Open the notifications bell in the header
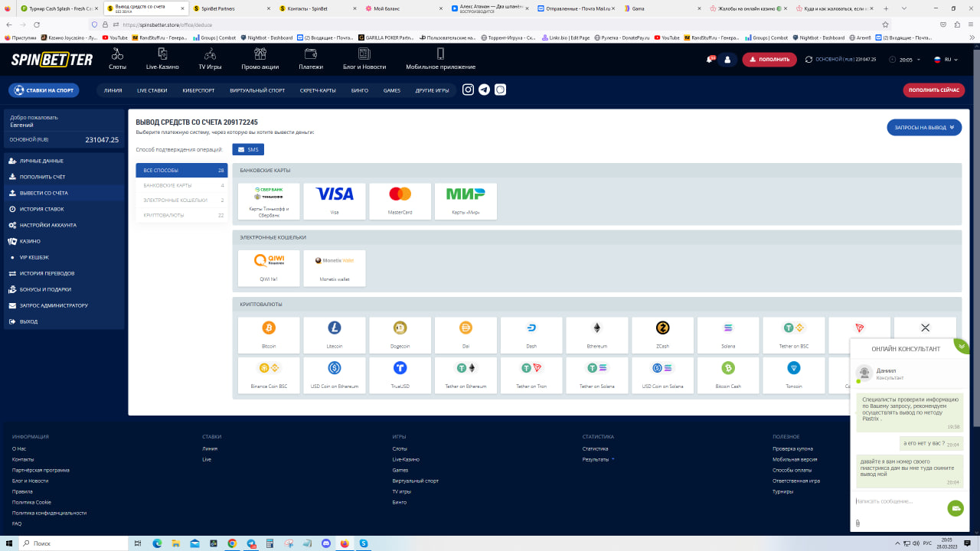 tap(710, 60)
